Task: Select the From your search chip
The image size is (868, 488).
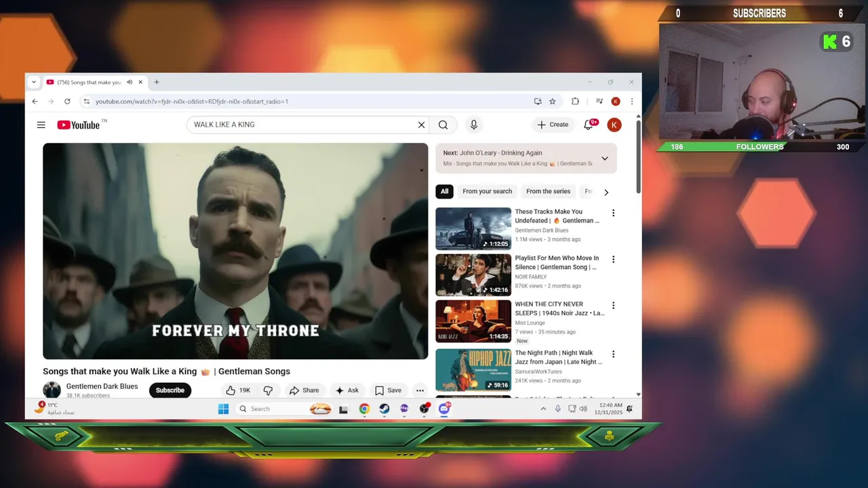Action: (487, 192)
